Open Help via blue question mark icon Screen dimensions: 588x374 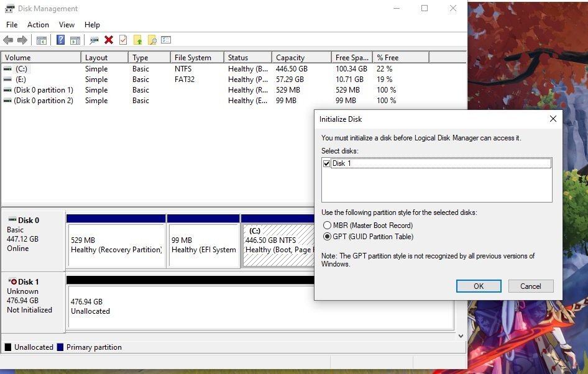60,40
